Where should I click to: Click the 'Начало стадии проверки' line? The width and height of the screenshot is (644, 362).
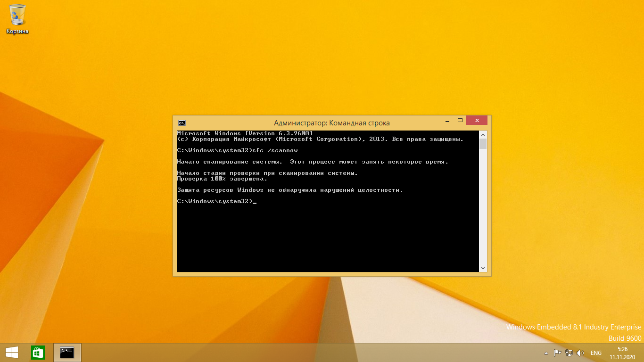(267, 173)
